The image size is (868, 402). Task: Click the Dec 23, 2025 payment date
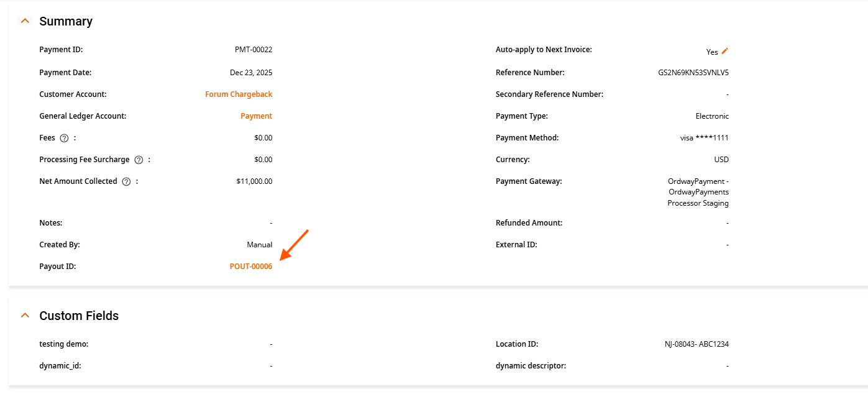point(251,73)
